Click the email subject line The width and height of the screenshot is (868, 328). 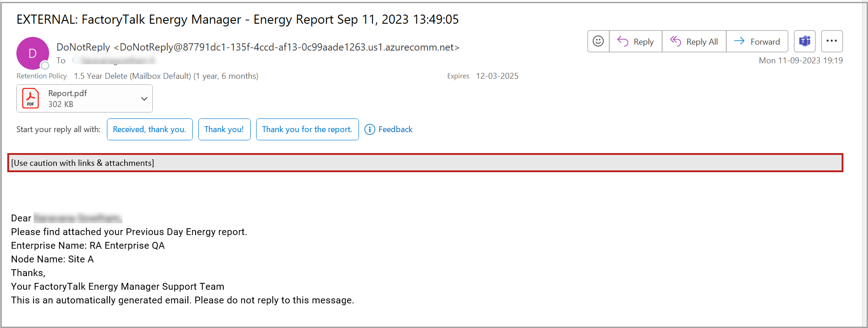237,20
